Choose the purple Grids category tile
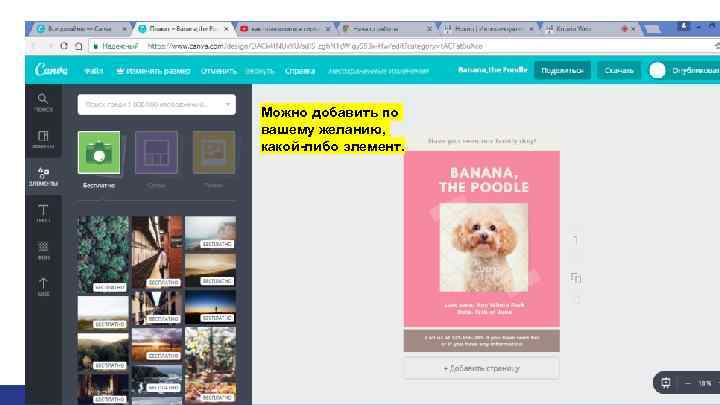This screenshot has height=405, width=720. tap(156, 152)
